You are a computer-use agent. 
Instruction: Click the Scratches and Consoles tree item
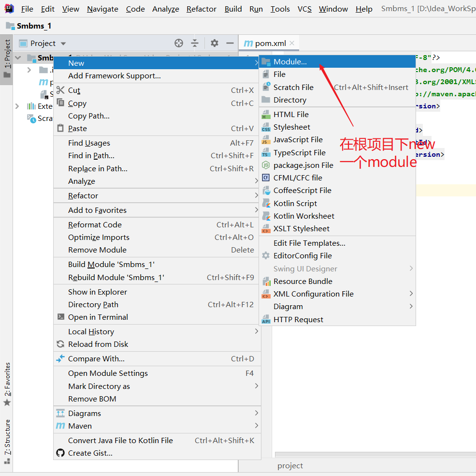pos(40,118)
